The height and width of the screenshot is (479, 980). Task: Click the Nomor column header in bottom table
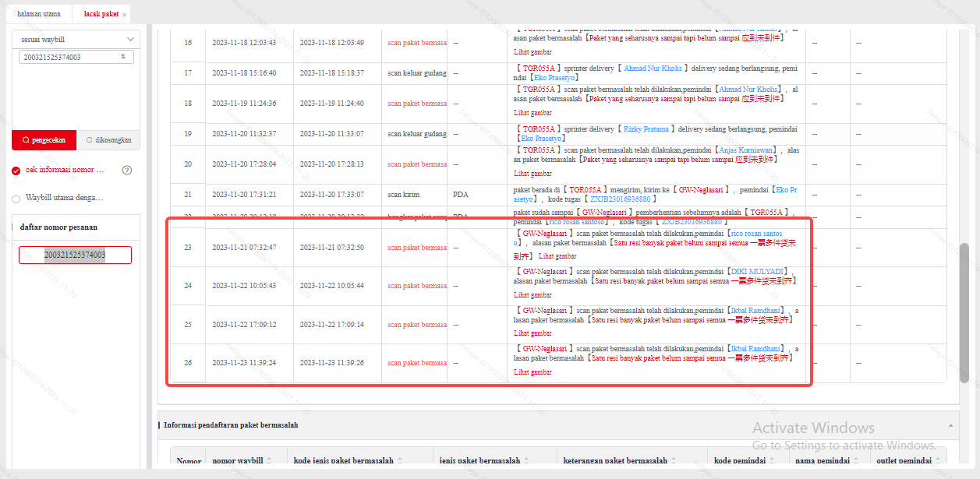pos(188,461)
